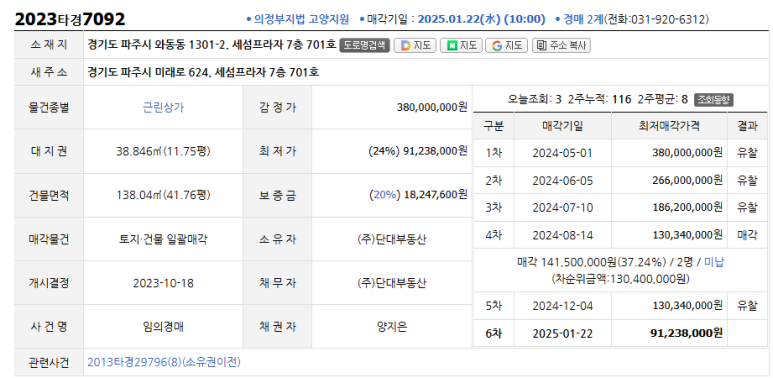Click the 도로명검색 button
Screen dimensions: 773x378
365,45
